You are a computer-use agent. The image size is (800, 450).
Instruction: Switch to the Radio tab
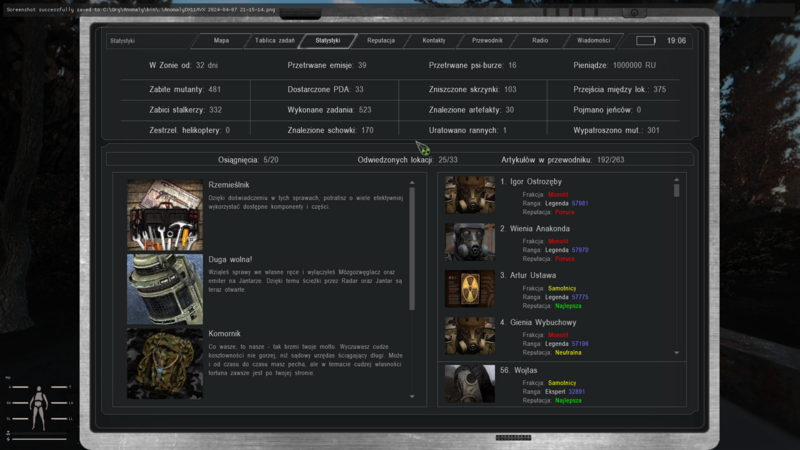(x=540, y=41)
